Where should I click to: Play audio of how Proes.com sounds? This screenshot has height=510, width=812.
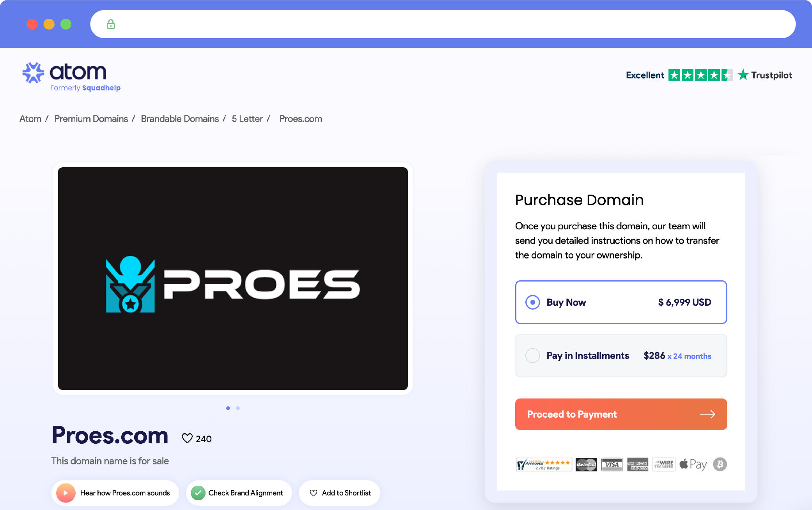click(x=66, y=492)
